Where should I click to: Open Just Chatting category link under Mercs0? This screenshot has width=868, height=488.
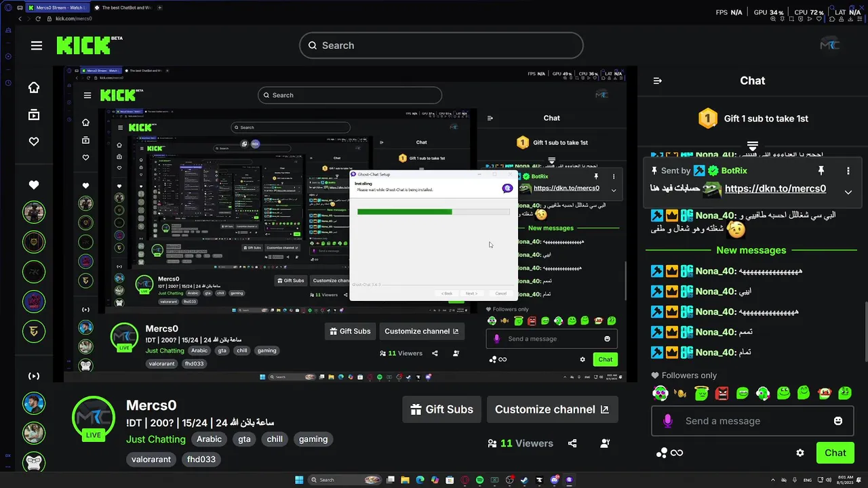click(156, 439)
